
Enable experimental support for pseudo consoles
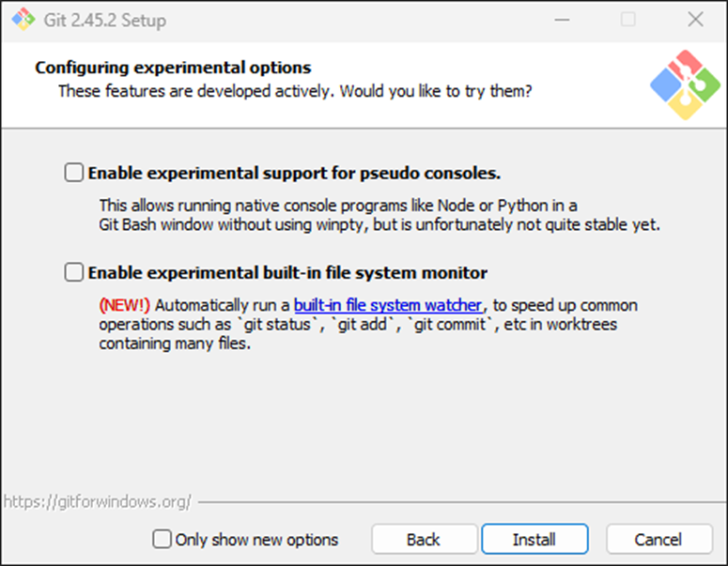click(x=73, y=173)
